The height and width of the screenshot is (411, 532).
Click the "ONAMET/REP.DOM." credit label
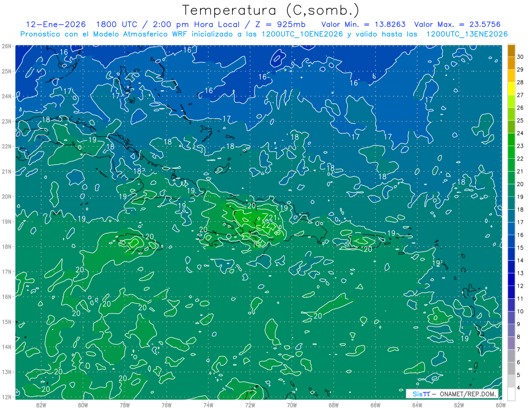(x=468, y=394)
